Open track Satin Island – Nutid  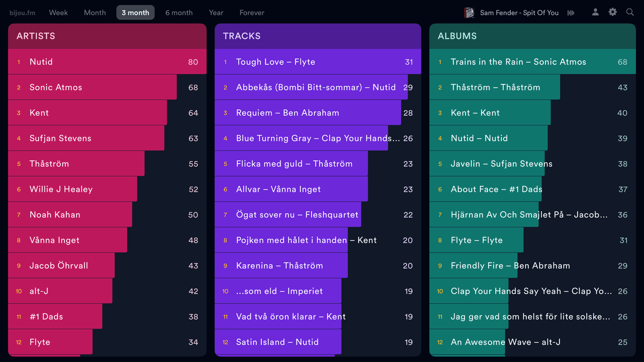318,342
